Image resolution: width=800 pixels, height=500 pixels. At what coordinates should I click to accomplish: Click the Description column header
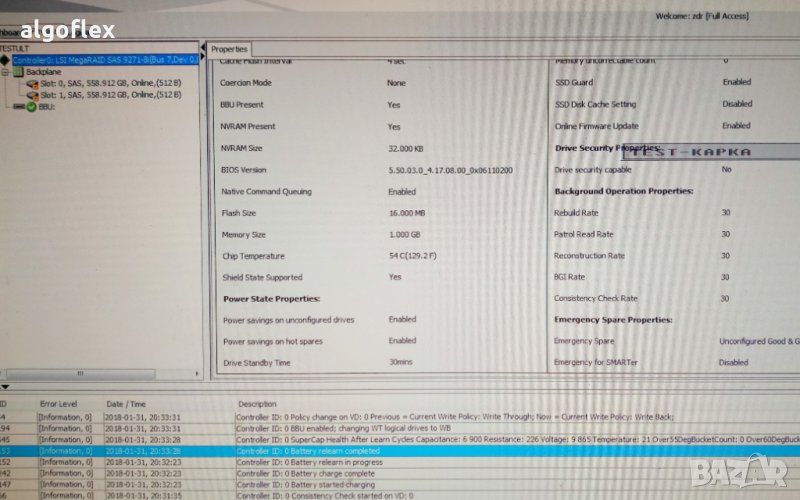(x=258, y=403)
